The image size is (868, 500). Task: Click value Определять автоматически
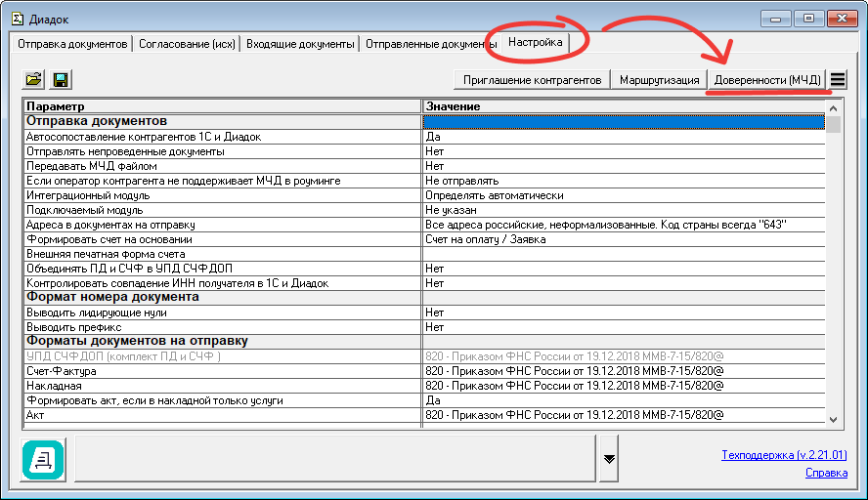point(495,195)
